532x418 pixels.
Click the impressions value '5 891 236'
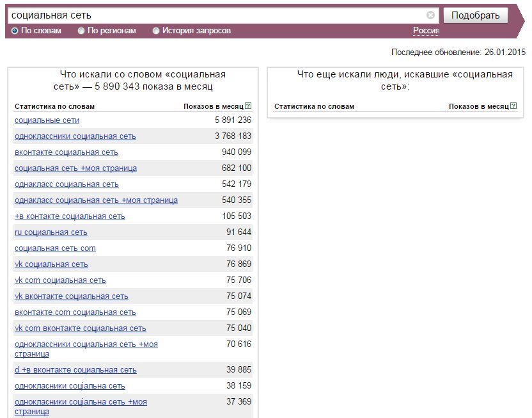[x=233, y=120]
